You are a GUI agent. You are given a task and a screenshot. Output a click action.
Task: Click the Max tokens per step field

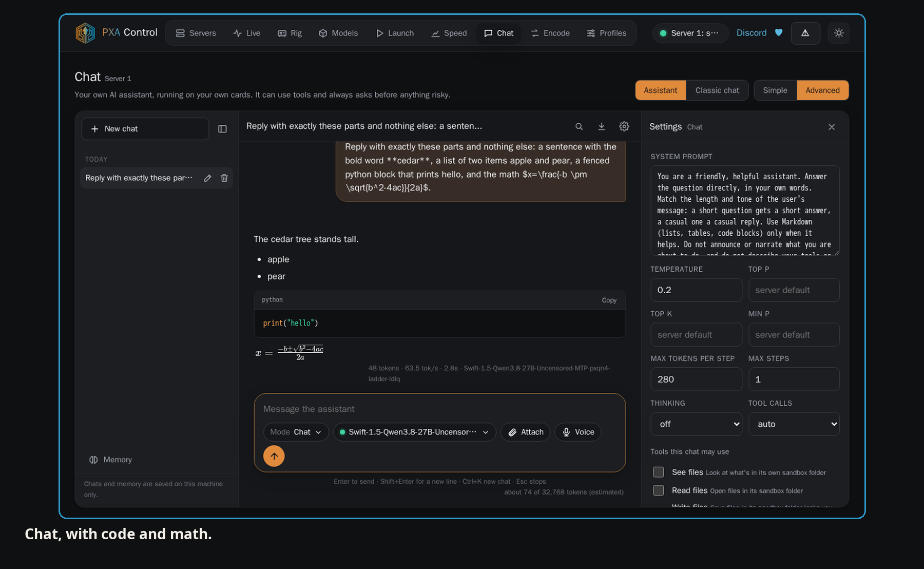[x=696, y=380]
